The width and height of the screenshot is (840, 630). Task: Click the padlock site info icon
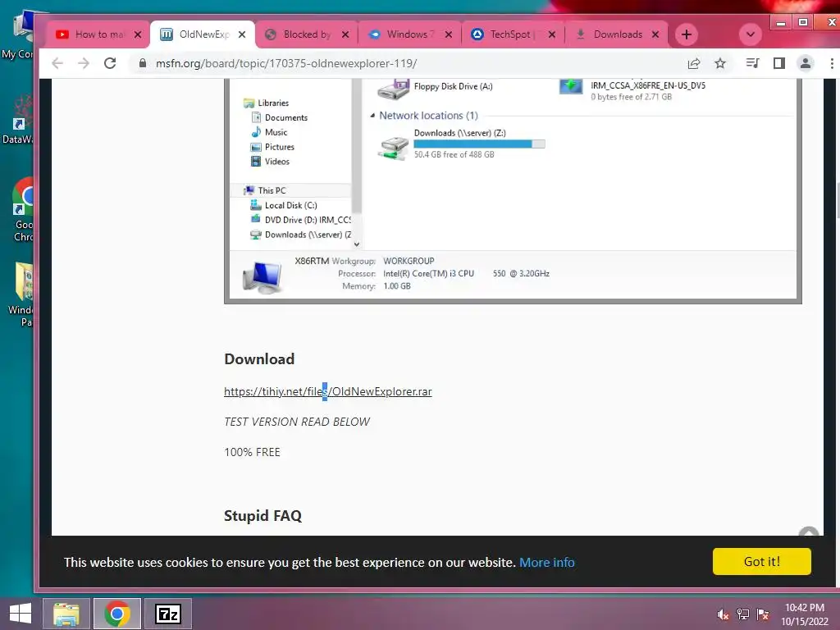(x=142, y=63)
